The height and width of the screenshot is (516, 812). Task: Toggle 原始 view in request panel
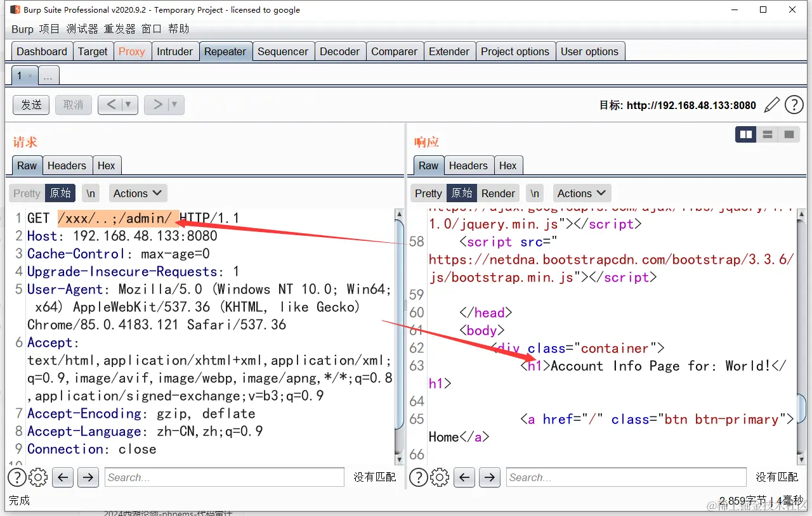click(61, 193)
